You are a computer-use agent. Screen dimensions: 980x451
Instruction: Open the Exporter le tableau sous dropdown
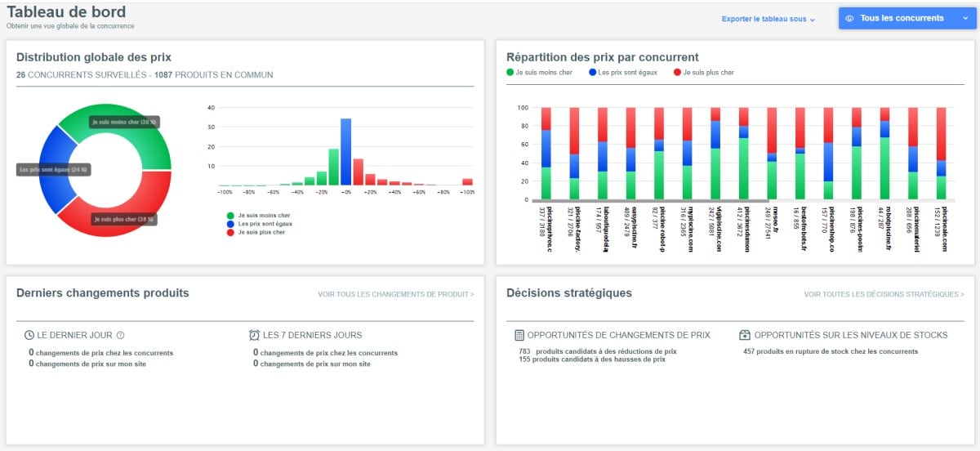click(x=768, y=19)
